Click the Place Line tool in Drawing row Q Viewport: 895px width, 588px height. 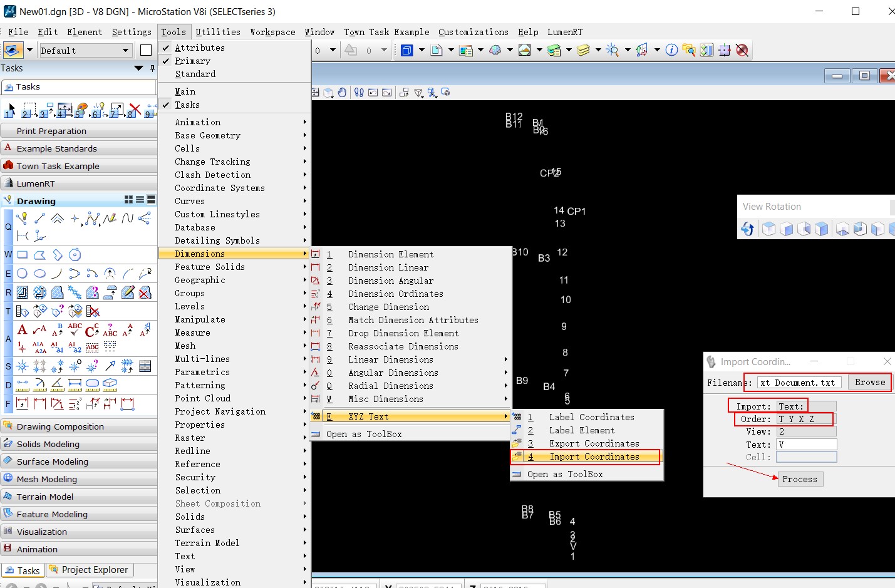tap(40, 218)
